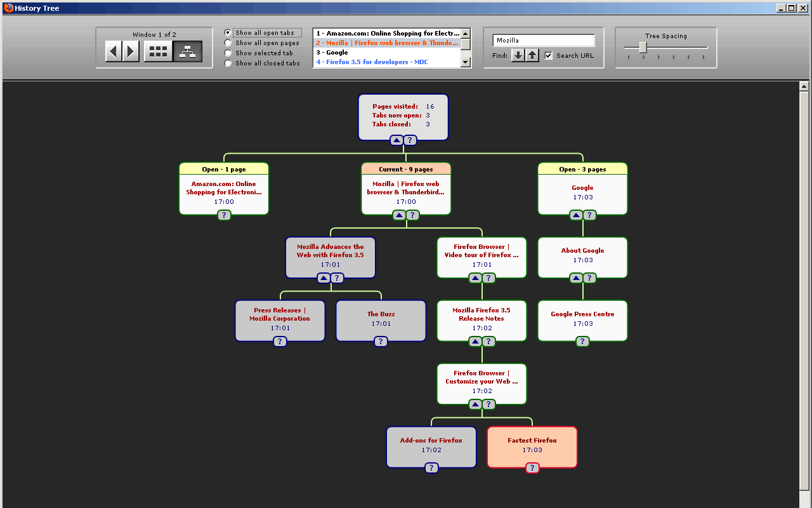Find previous match with up arrow
Screen dimensions: 812x508
(532, 55)
